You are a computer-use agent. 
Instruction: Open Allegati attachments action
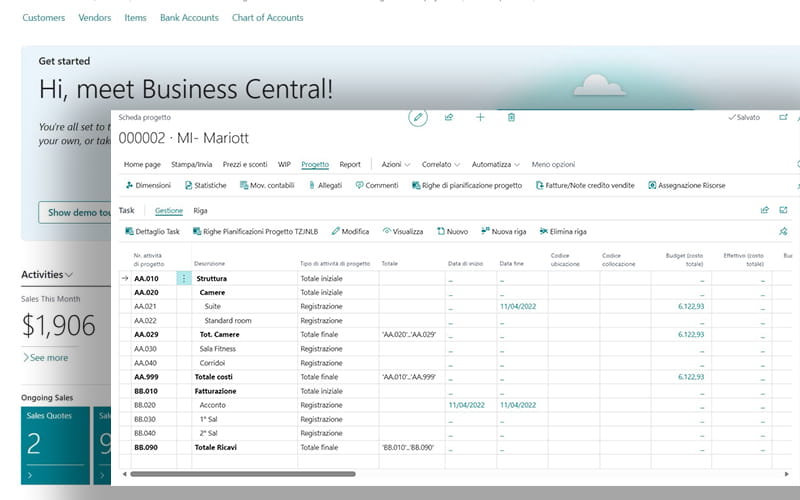tap(325, 185)
